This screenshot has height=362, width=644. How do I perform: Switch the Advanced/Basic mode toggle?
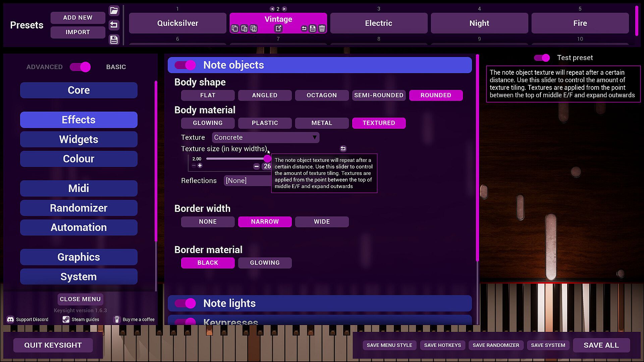80,67
